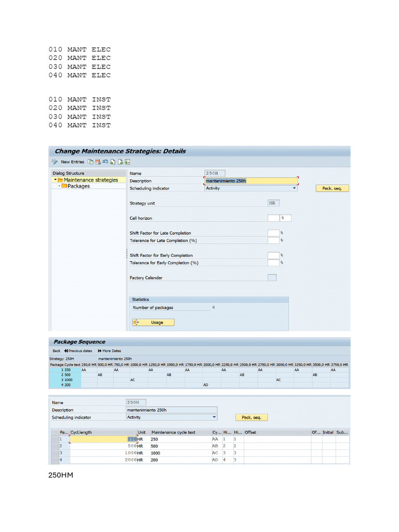The height and width of the screenshot is (532, 399).
Task: Click the Delete entry icon in toolbar
Action: (98, 162)
